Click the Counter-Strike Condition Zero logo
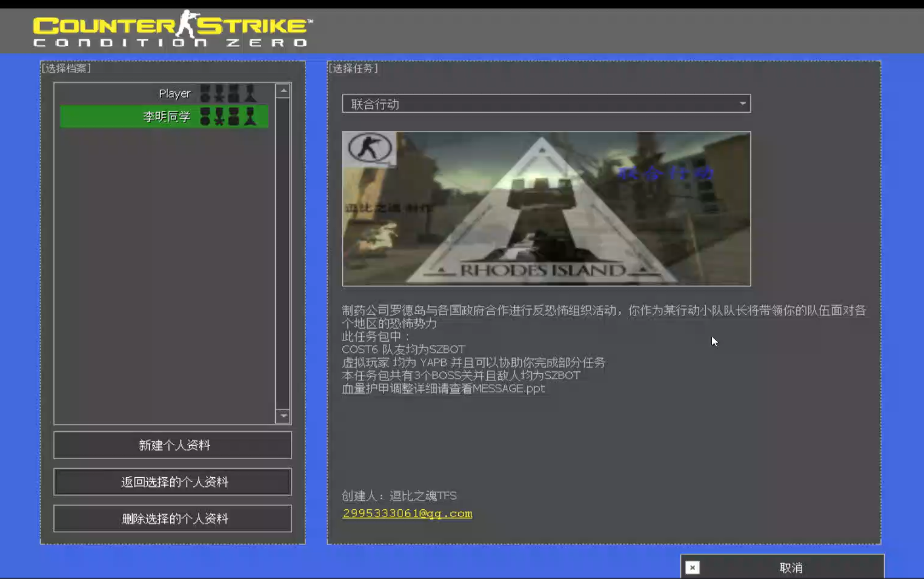Screen dimensions: 924x579 coord(173,28)
